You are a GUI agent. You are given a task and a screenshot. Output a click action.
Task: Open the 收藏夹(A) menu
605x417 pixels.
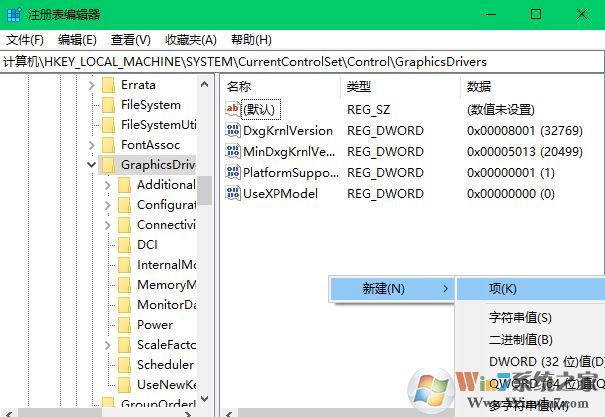pyautogui.click(x=191, y=40)
